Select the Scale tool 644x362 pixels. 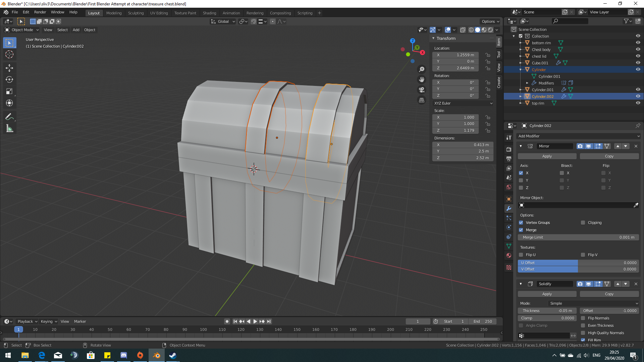tap(9, 91)
